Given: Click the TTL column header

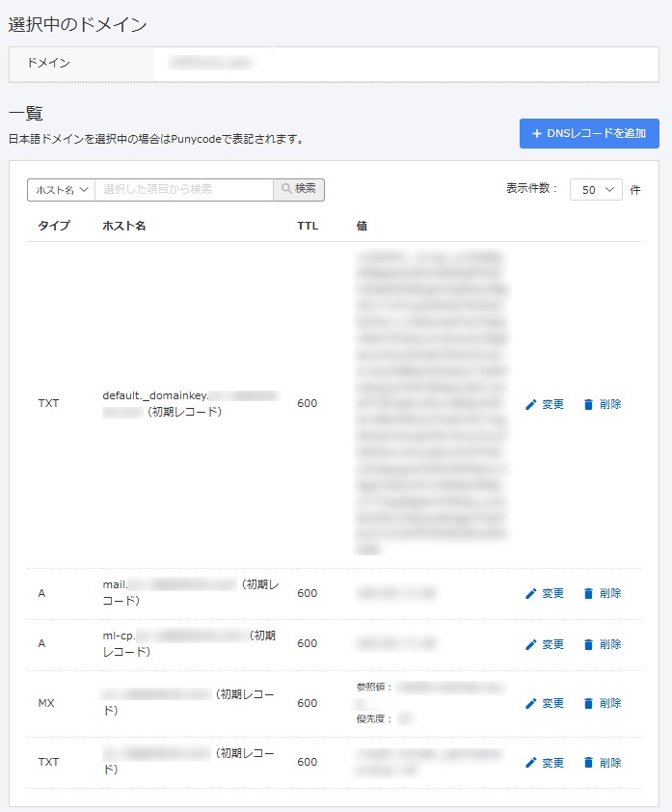Looking at the screenshot, I should (308, 226).
